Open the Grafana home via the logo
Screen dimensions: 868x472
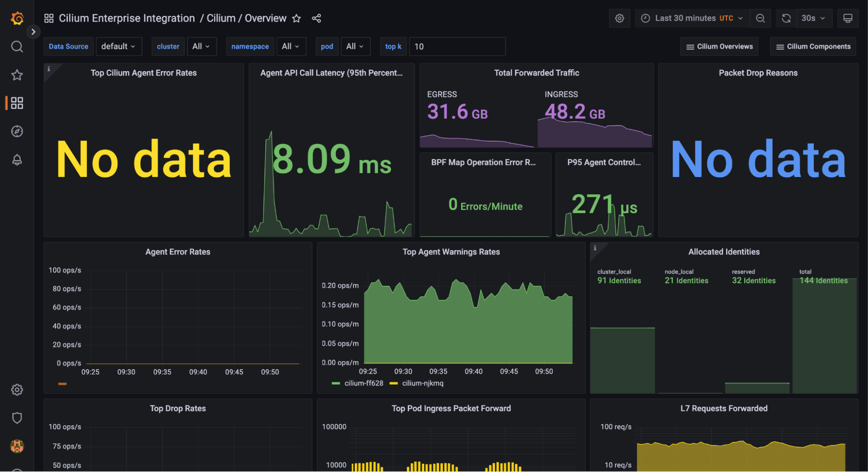point(17,18)
